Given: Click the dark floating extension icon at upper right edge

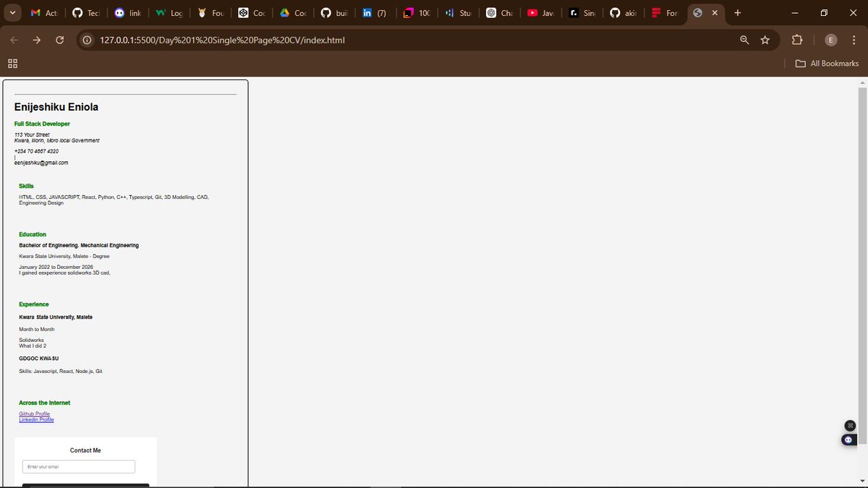Looking at the screenshot, I should tap(851, 426).
